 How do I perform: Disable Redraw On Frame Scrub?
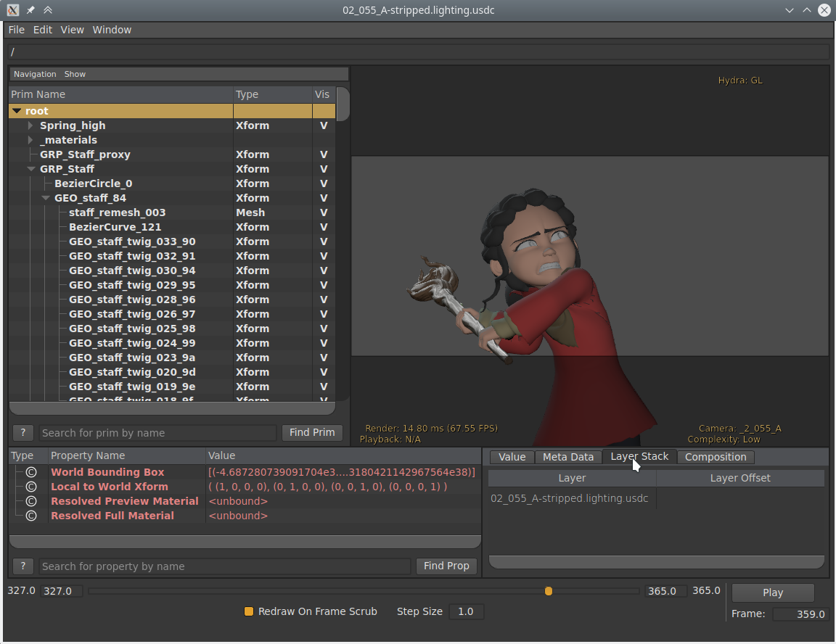tap(250, 611)
